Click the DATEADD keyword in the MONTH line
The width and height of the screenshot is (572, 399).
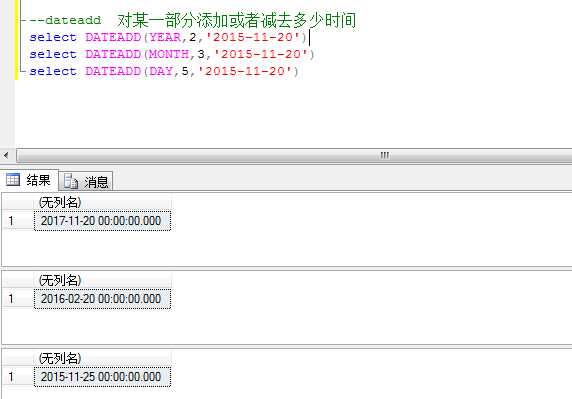coord(113,54)
